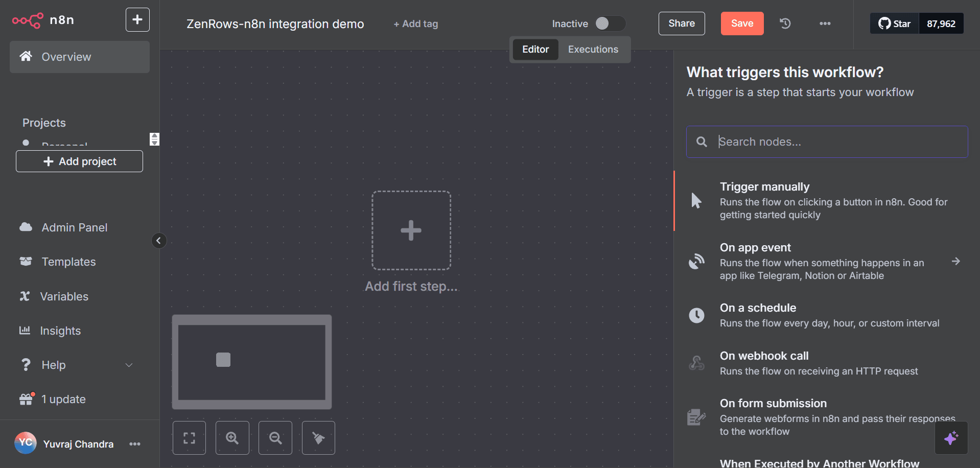Click the search magnifier icon
The image size is (980, 468).
click(702, 142)
